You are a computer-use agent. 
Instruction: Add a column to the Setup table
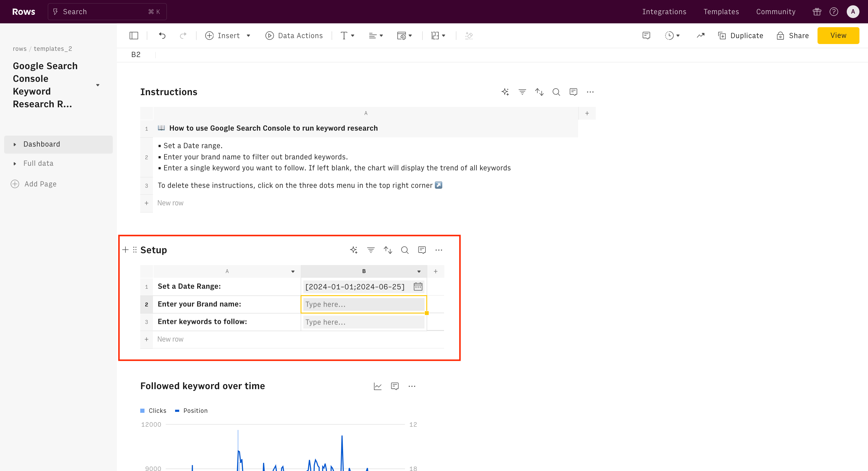pyautogui.click(x=436, y=272)
